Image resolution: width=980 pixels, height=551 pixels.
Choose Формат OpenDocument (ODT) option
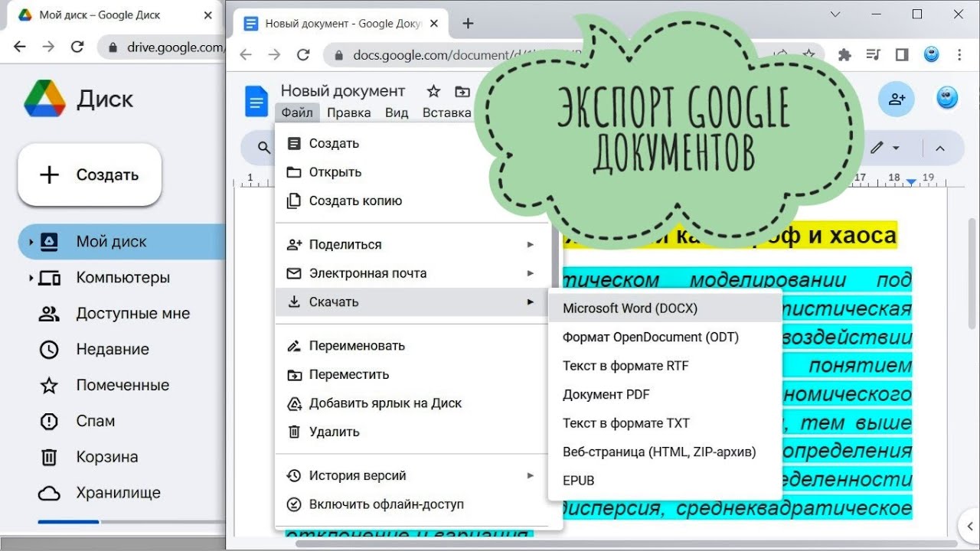tap(665, 337)
